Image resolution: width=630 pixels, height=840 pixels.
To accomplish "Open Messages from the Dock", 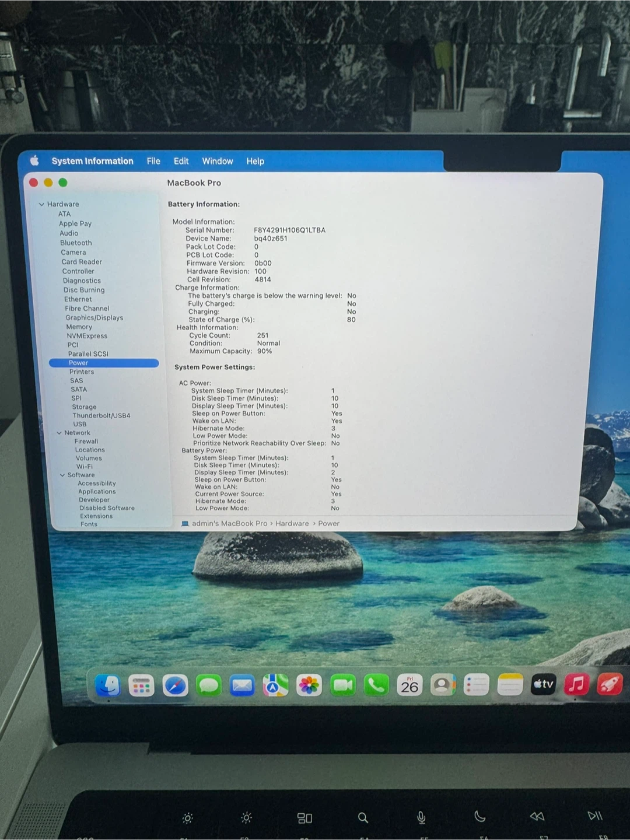I will (x=208, y=685).
